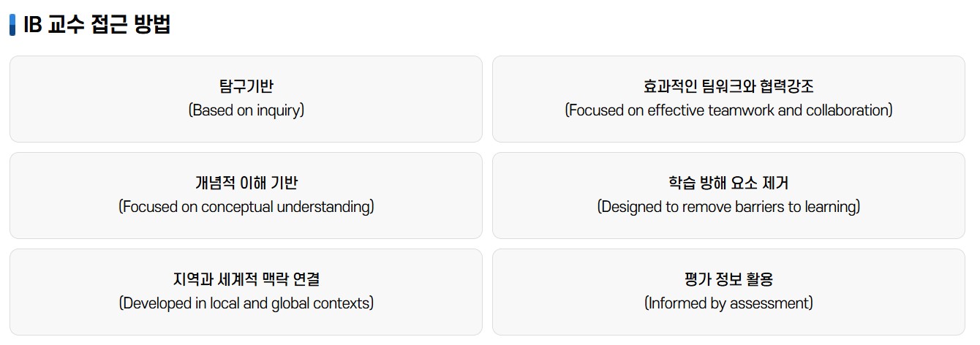Screen dimensions: 980x345
Task: Click Developed in local and global contexts
Action: tap(246, 303)
